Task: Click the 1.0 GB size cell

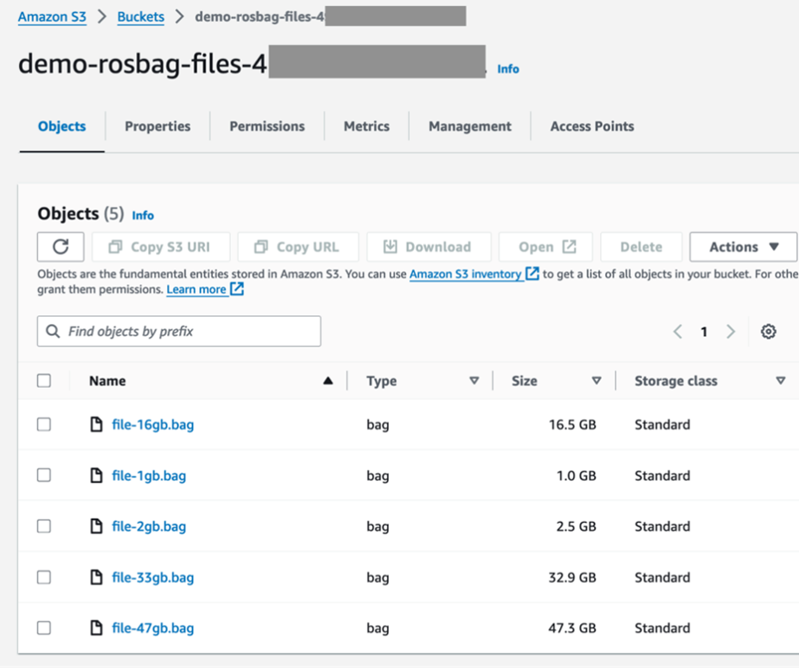Action: (577, 475)
